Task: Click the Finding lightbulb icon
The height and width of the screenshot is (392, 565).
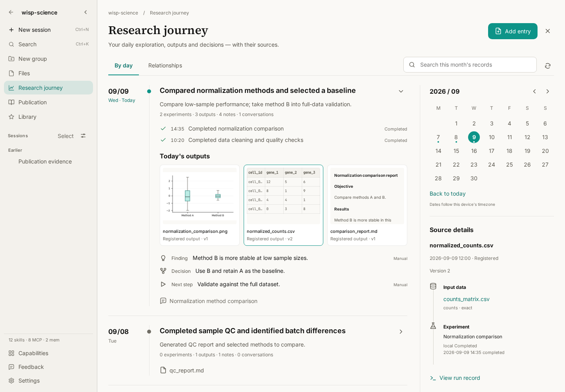Action: pyautogui.click(x=163, y=258)
